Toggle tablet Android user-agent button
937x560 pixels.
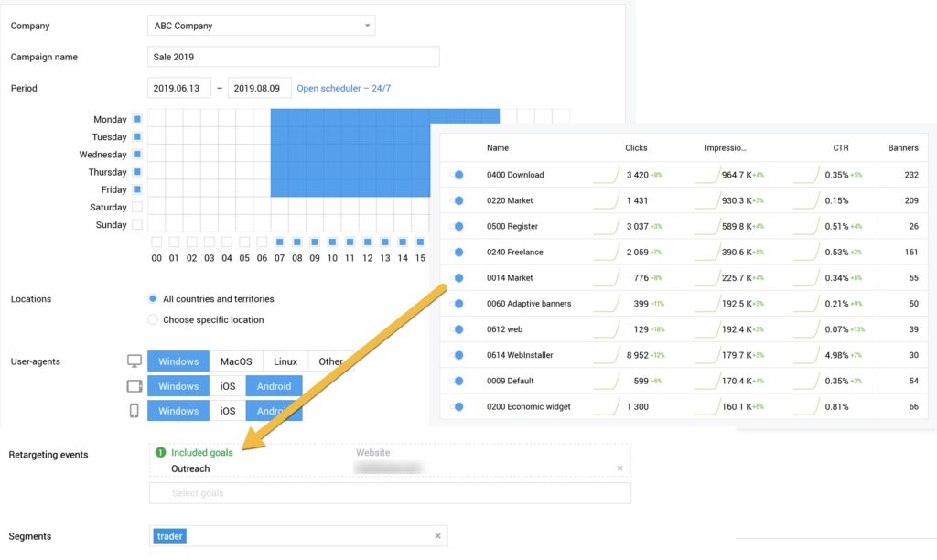click(x=275, y=386)
